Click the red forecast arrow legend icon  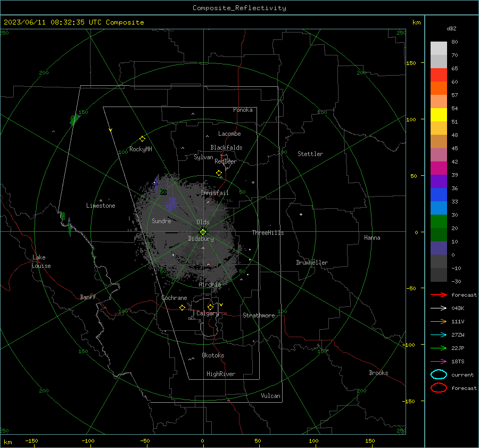pos(439,295)
